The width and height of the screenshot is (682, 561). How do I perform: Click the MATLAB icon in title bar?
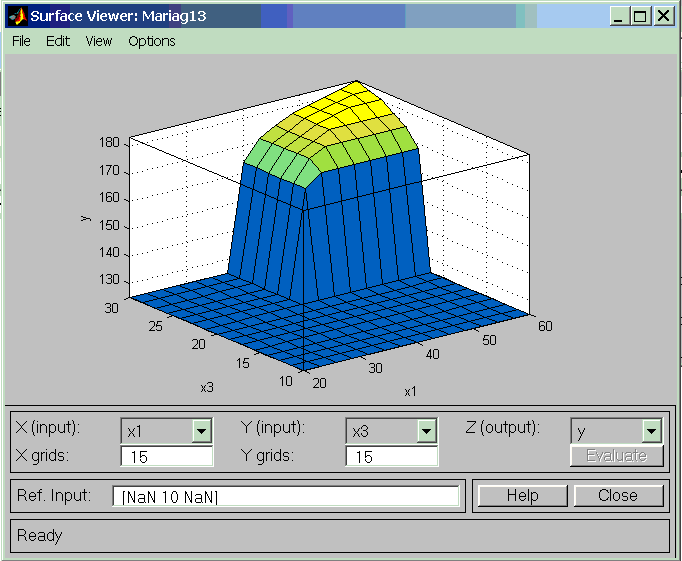tap(16, 16)
